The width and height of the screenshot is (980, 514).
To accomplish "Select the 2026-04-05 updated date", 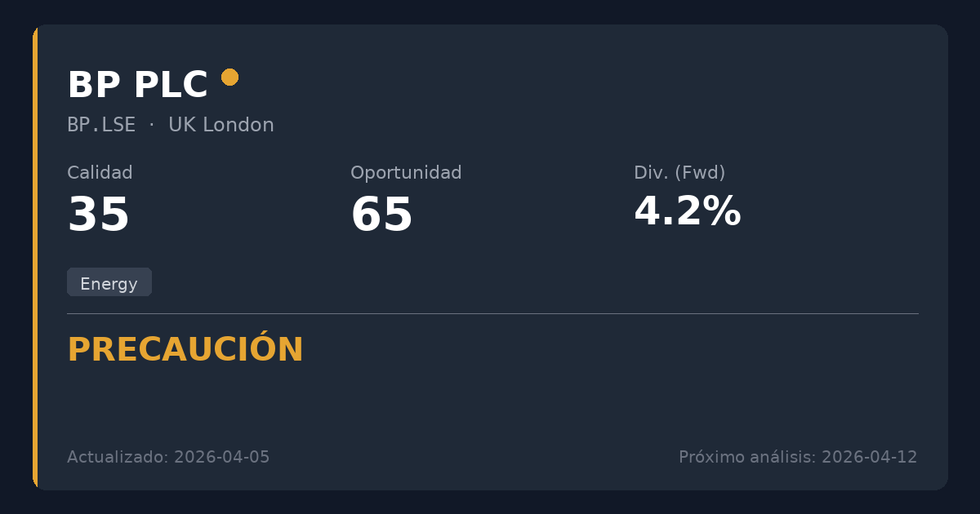I will [x=221, y=457].
